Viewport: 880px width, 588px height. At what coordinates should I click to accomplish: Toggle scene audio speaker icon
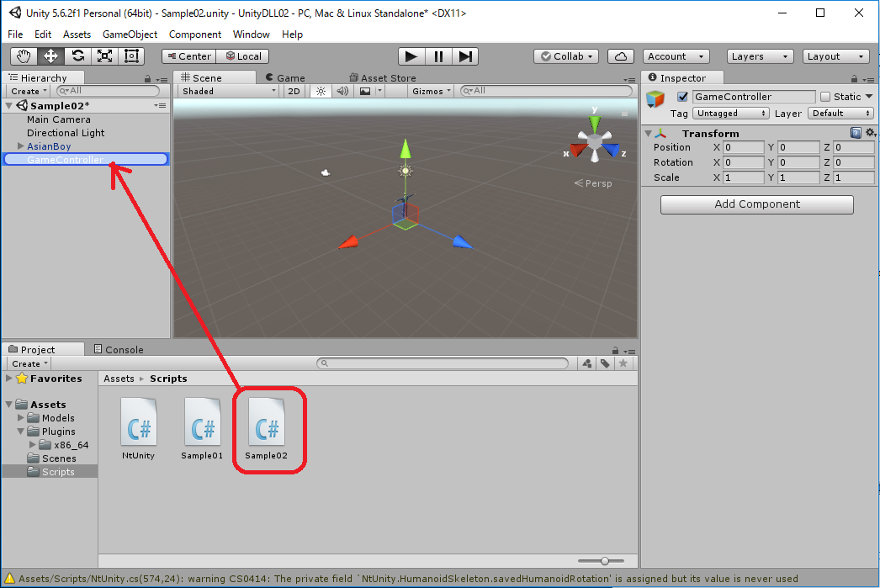tap(342, 91)
